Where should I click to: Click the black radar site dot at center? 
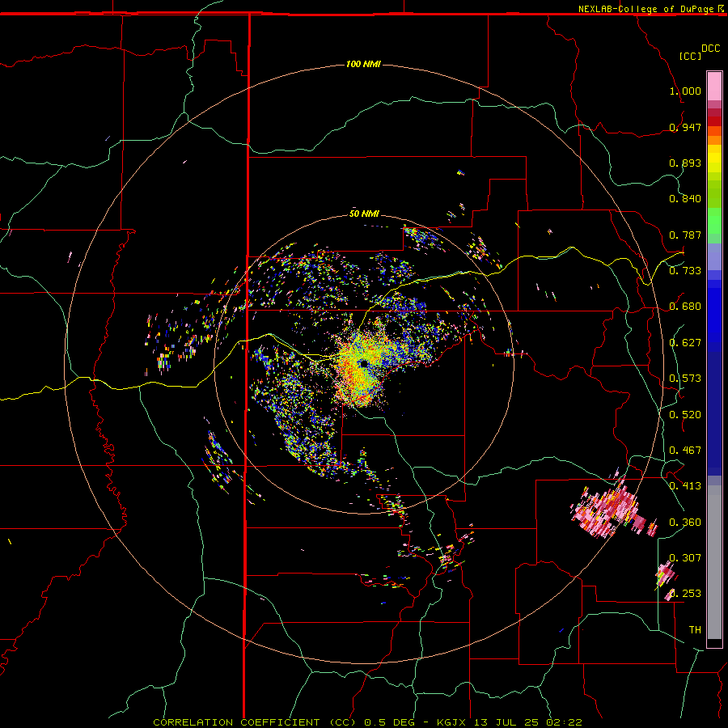tap(363, 363)
